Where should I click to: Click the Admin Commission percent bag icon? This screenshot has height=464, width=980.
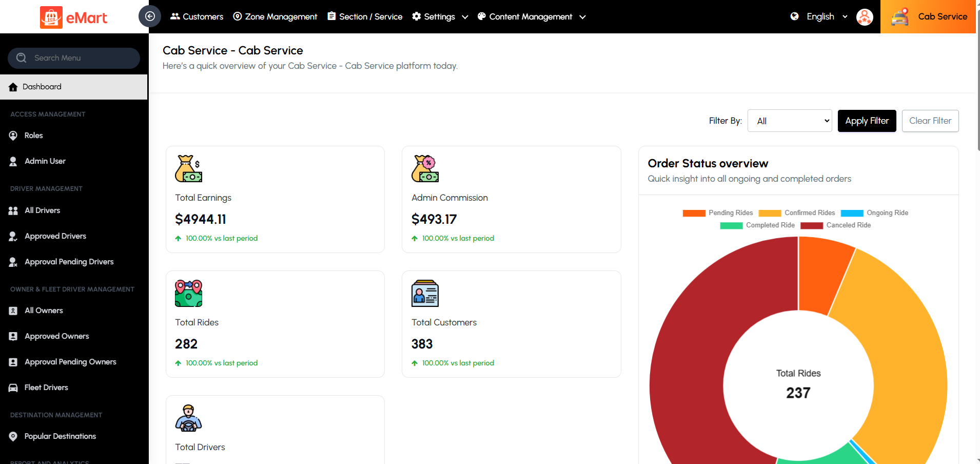(x=425, y=169)
